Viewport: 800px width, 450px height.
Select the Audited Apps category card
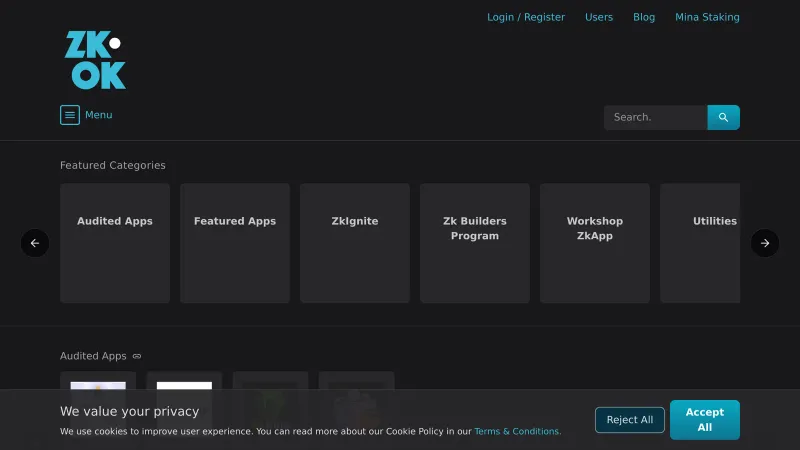tap(115, 243)
